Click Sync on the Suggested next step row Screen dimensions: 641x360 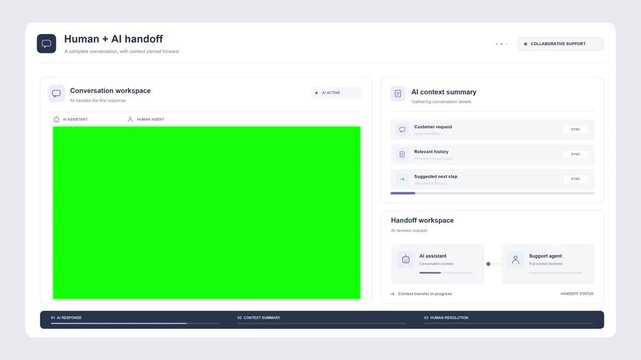576,179
